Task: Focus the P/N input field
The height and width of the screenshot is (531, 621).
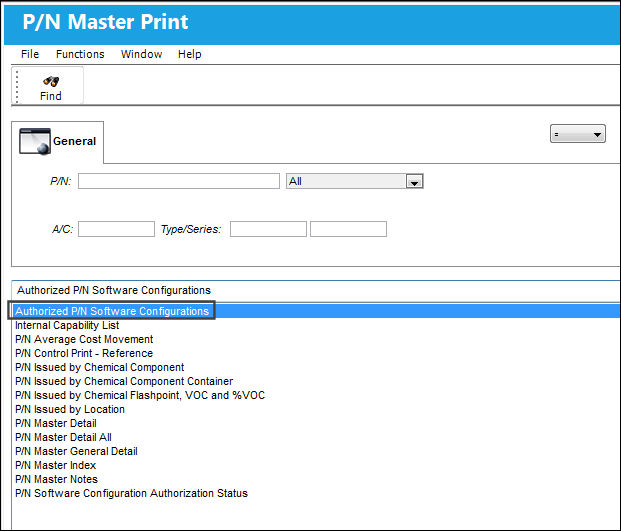Action: 179,181
